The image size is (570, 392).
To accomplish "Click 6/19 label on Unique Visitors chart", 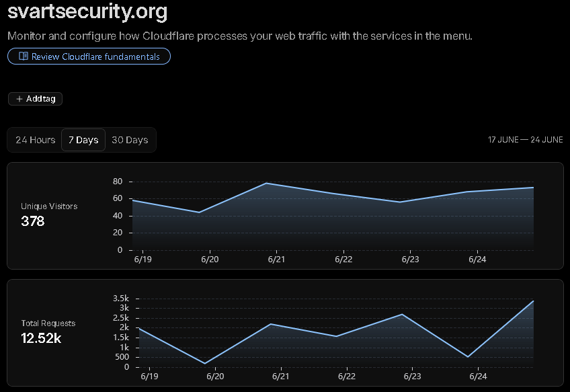I will click(x=143, y=260).
